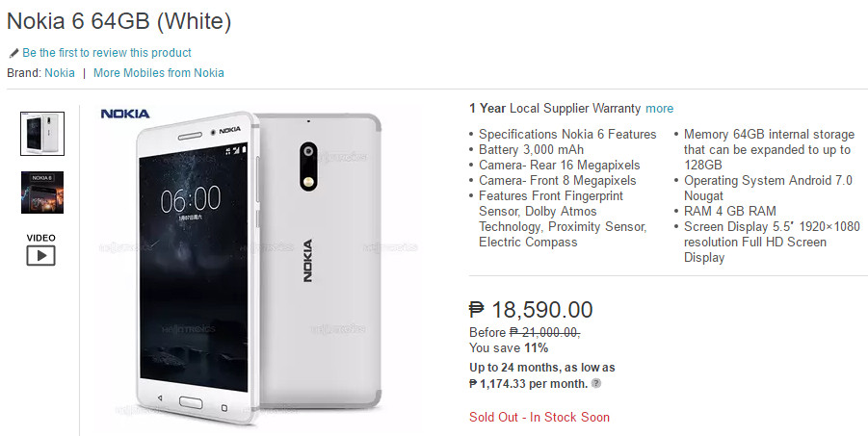Open "Be the first to review this product"

107,53
